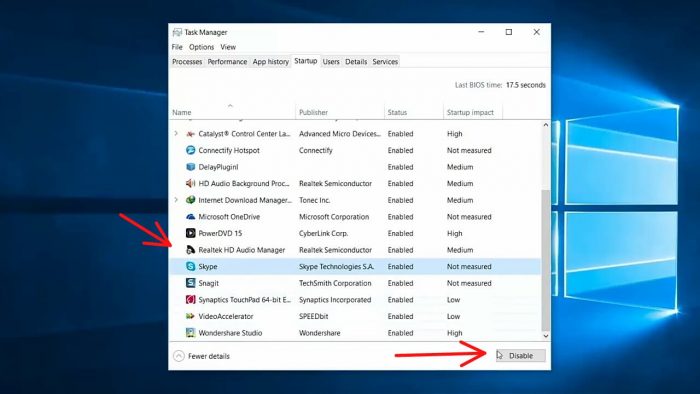The width and height of the screenshot is (700, 394).
Task: Select the Connectify Hotspot row name
Action: point(229,150)
